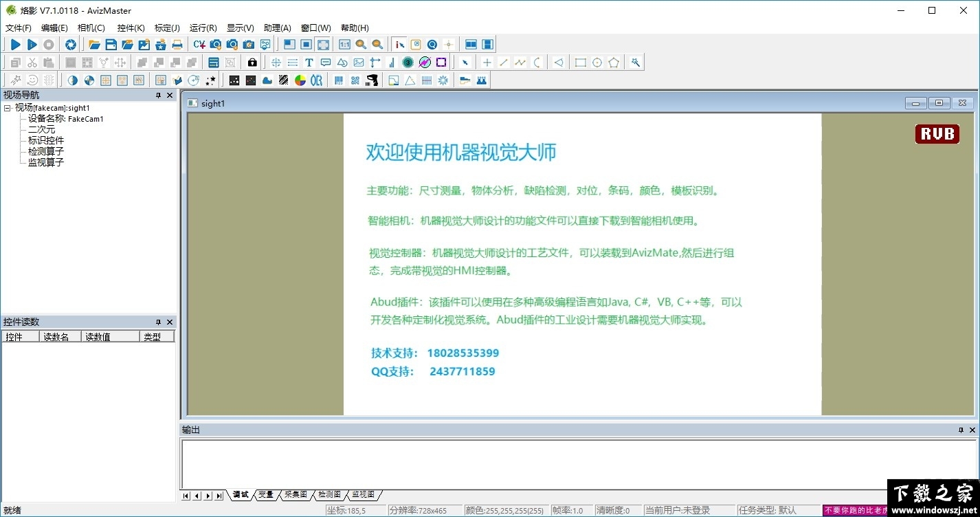Open the 助理(A) menu
Viewport: 980px width, 517px height.
[277, 28]
